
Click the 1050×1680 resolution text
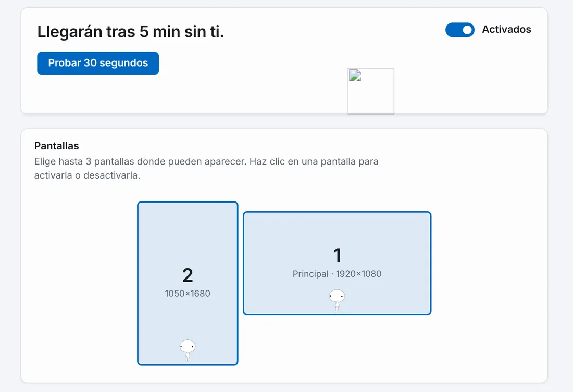188,294
